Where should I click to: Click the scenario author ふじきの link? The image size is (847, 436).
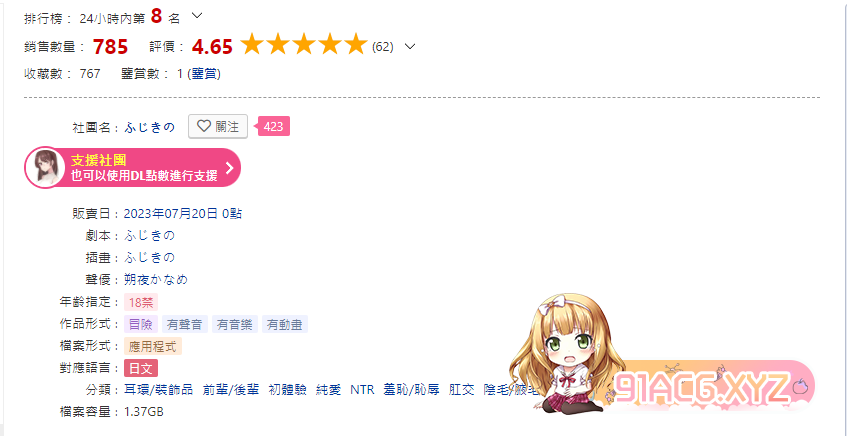point(150,236)
